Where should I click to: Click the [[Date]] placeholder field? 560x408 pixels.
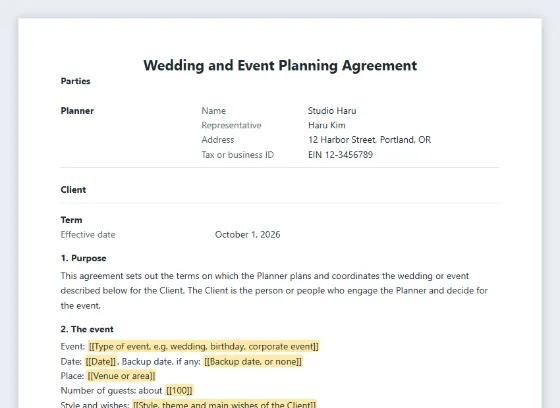pos(101,362)
